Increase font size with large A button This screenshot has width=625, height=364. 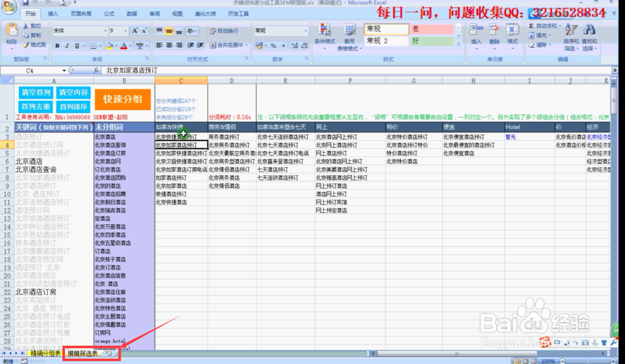[135, 31]
